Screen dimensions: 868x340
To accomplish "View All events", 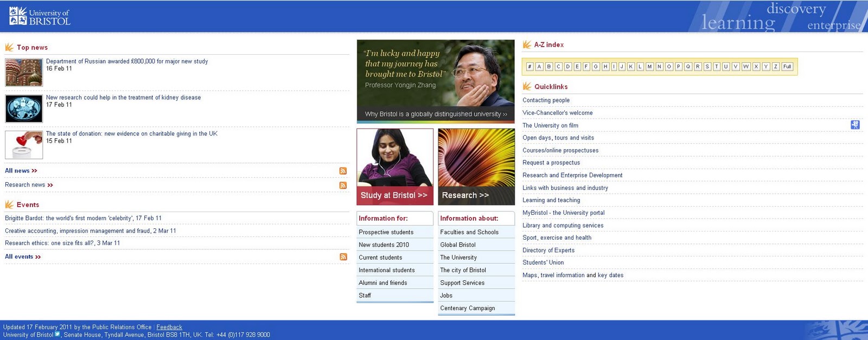I will [x=23, y=257].
